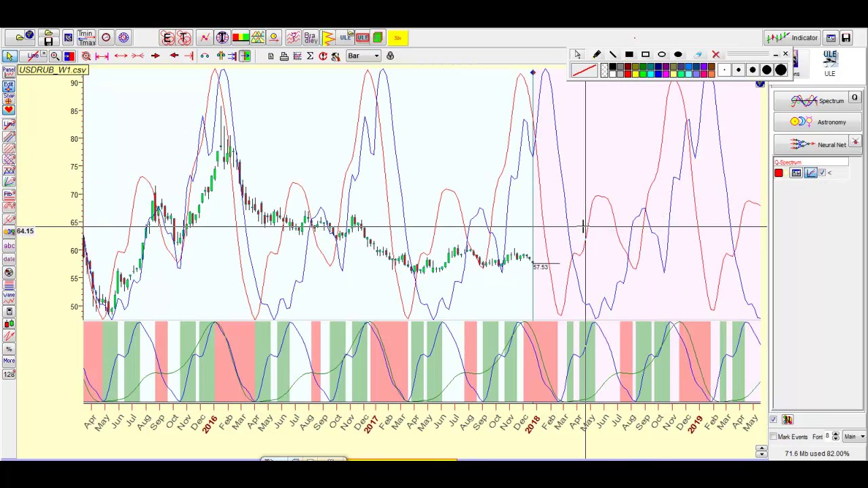Pick the black color swatch in palette

click(x=612, y=66)
